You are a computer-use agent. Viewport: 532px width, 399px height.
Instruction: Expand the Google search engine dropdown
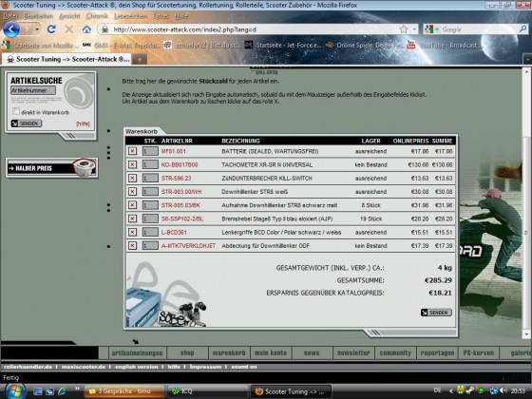(437, 29)
